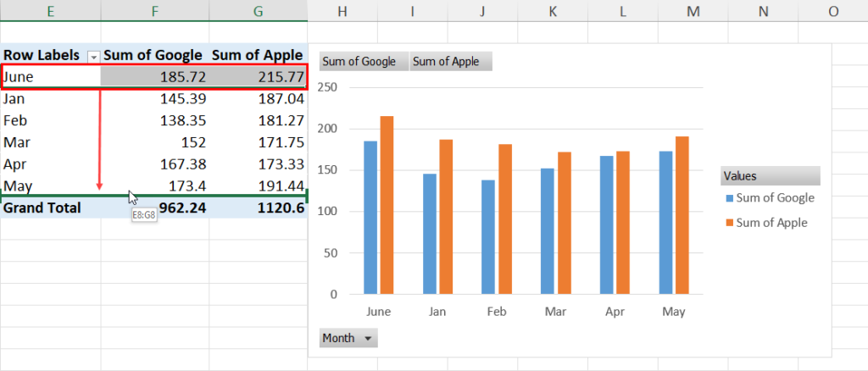
Task: Select column header J
Action: [482, 10]
